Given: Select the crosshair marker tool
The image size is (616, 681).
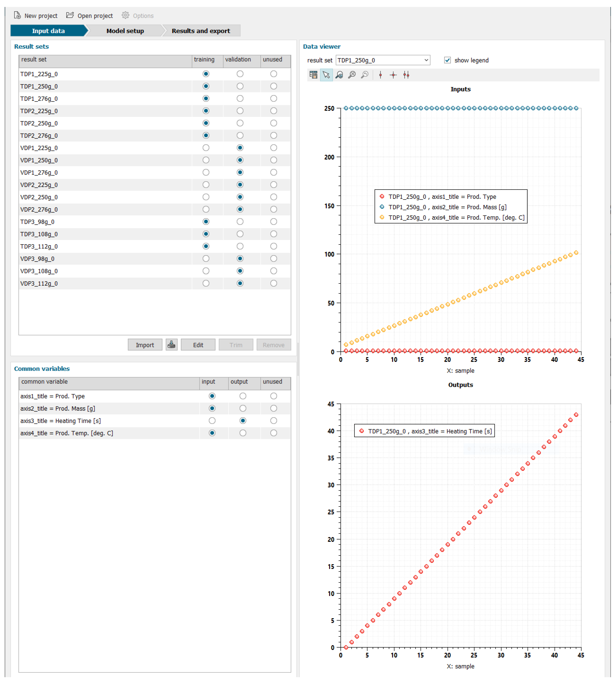Looking at the screenshot, I should tap(393, 75).
